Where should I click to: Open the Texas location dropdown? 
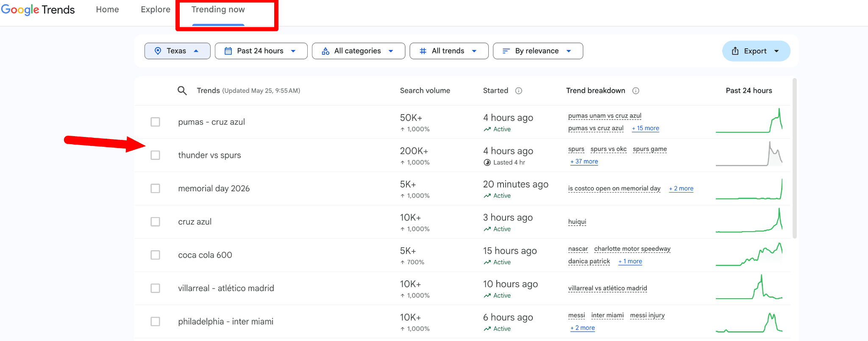point(177,51)
